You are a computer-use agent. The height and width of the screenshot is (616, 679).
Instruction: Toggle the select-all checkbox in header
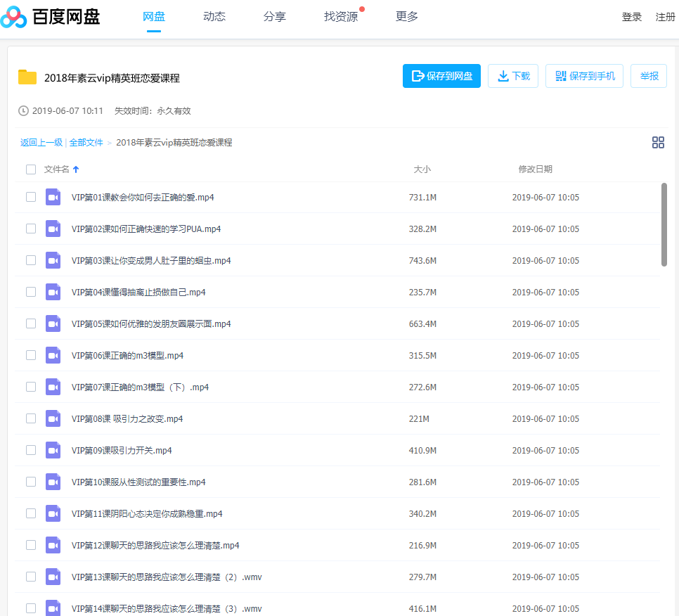[x=31, y=169]
